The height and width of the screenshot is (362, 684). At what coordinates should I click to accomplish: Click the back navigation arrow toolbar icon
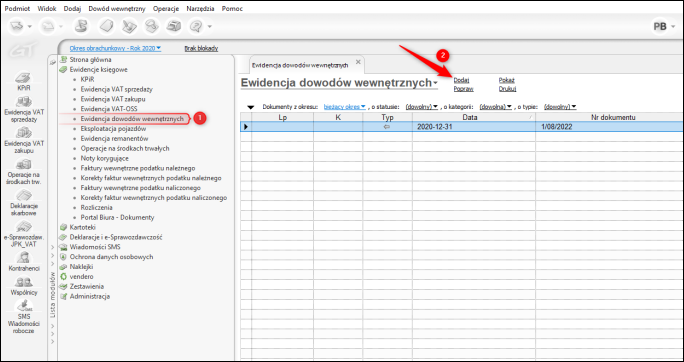pos(17,27)
